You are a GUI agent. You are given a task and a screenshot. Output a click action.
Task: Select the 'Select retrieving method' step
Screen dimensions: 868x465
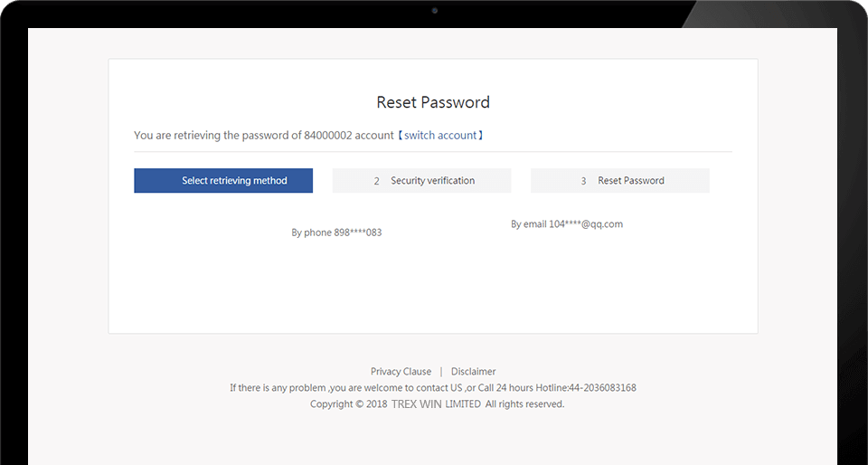click(x=223, y=180)
